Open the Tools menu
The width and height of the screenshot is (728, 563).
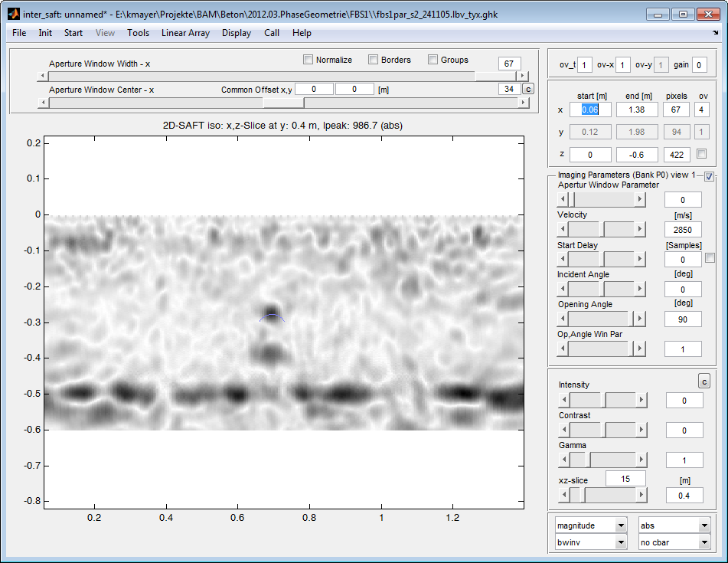(x=139, y=33)
